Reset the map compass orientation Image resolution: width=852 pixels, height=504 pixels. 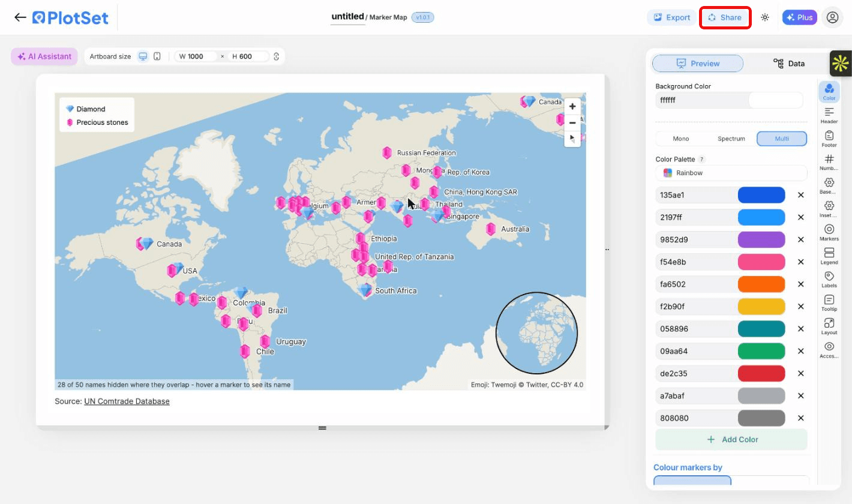tap(572, 139)
